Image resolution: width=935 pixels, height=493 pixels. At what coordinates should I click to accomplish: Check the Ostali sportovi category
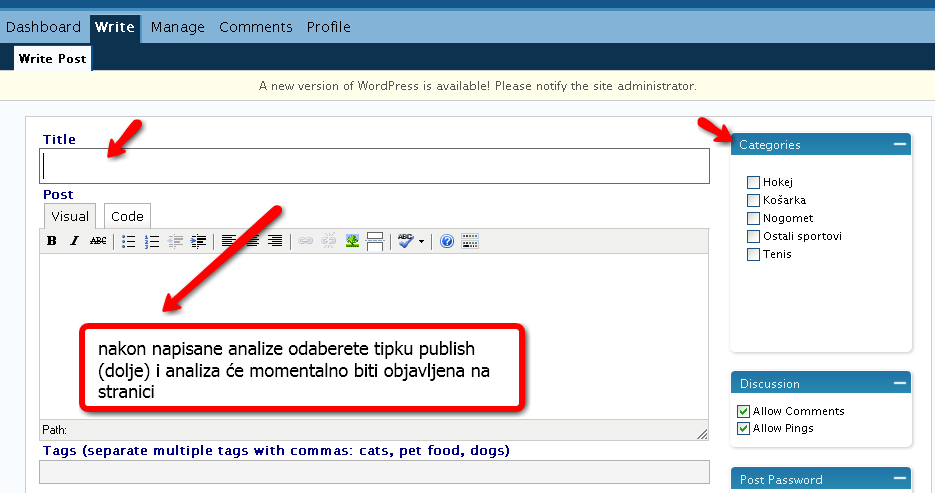pos(754,237)
